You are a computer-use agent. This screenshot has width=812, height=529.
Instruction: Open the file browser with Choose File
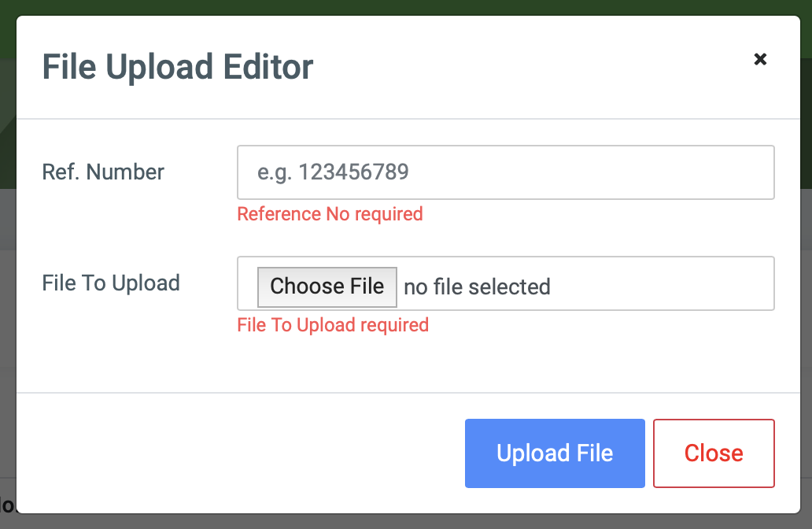coord(327,287)
